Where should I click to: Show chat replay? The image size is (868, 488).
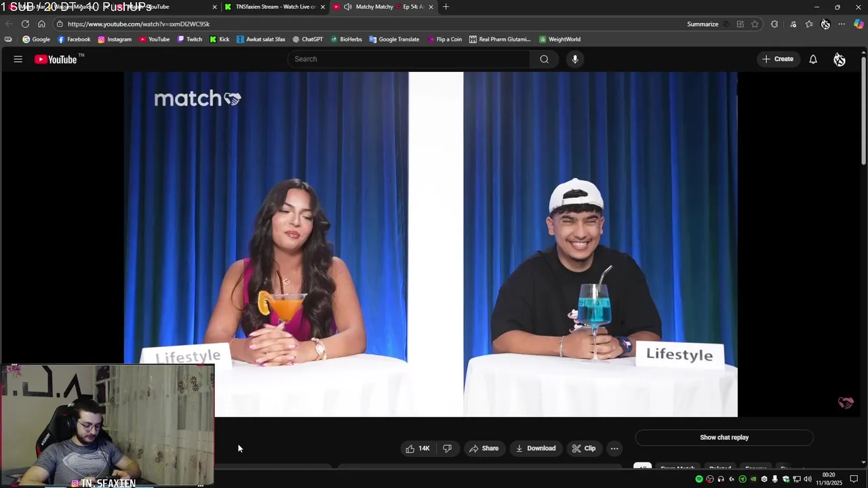click(x=724, y=437)
